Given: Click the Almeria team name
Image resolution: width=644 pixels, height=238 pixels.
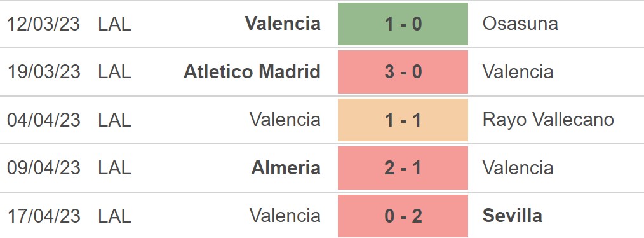Looking at the screenshot, I should click(x=286, y=168).
